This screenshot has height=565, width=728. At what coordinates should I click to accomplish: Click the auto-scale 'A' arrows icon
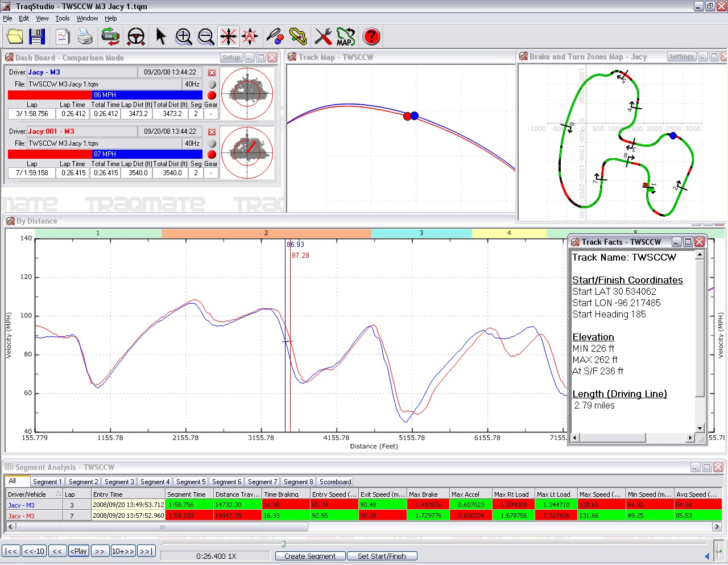(x=250, y=37)
